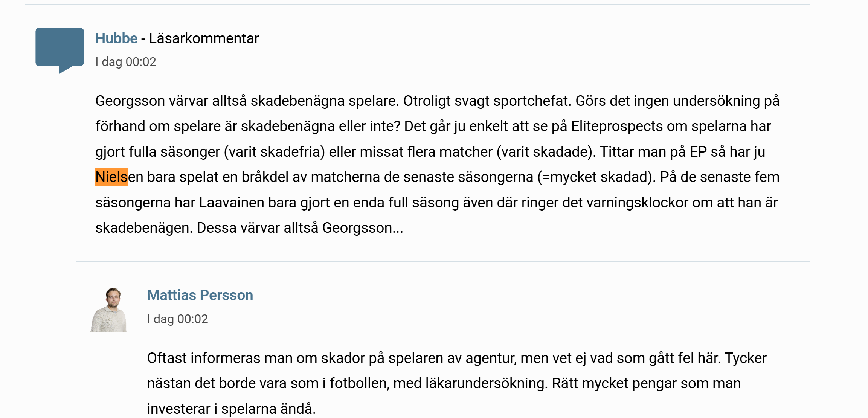Click the divider line between the two comments

tap(443, 261)
